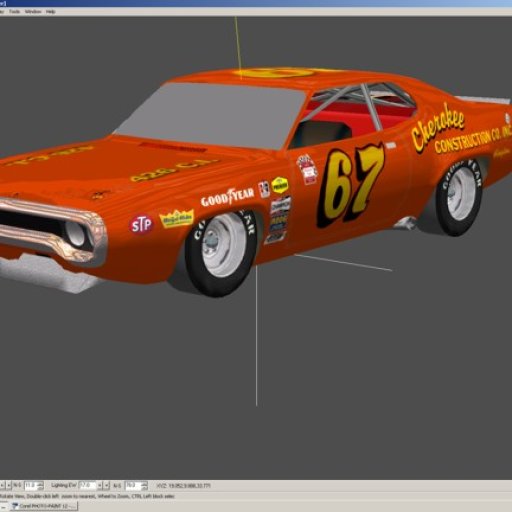Switch to Corel PHOTO-PAINT 12 in taskbar

44,506
